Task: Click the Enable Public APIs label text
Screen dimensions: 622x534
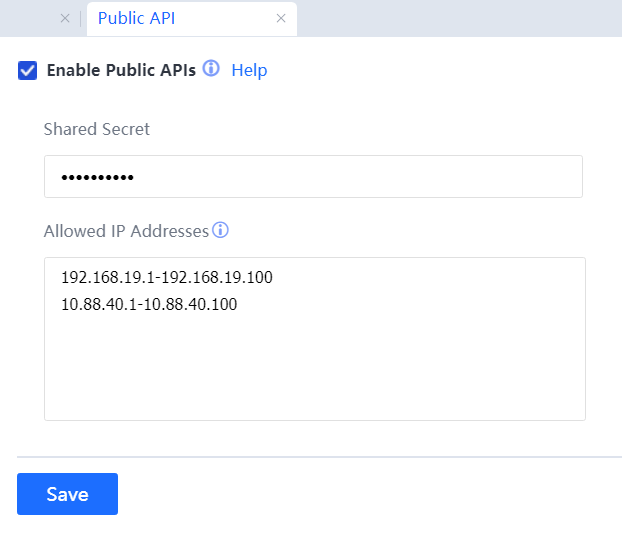Action: pyautogui.click(x=120, y=70)
